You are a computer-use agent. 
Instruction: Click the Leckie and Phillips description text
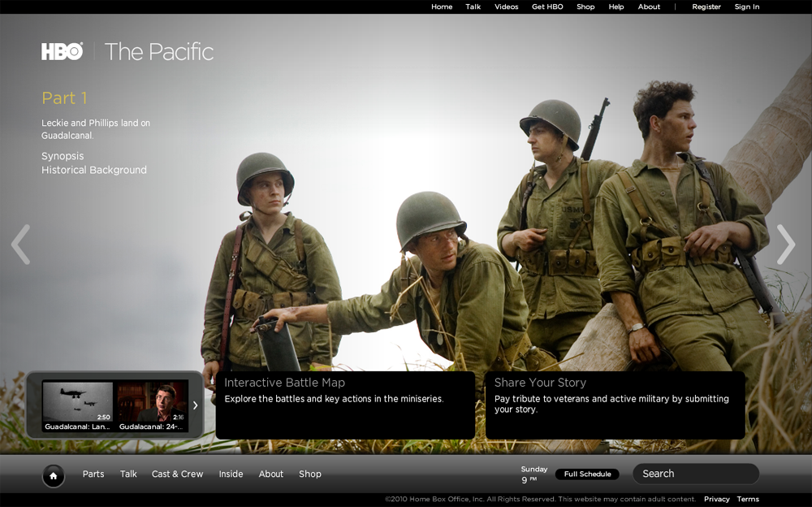96,129
